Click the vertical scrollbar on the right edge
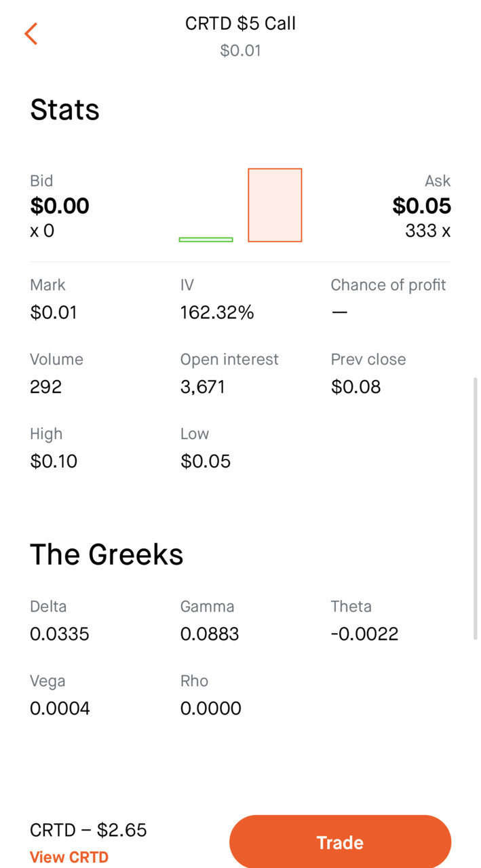This screenshot has width=481, height=868. (475, 508)
